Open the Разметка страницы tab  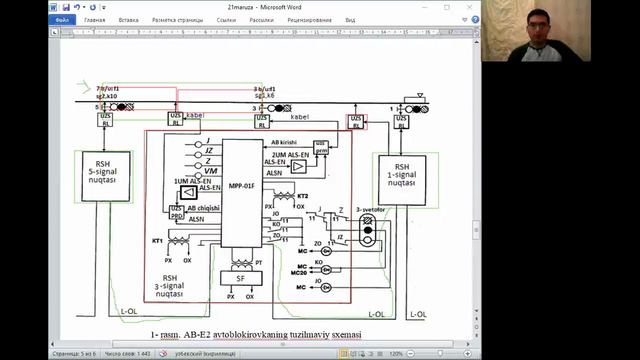tap(177, 20)
